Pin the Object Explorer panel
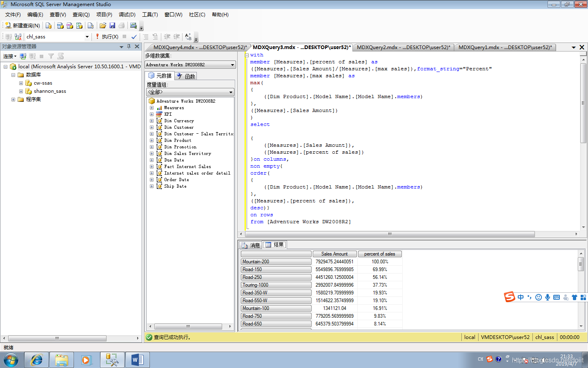The width and height of the screenshot is (588, 368). pos(129,47)
